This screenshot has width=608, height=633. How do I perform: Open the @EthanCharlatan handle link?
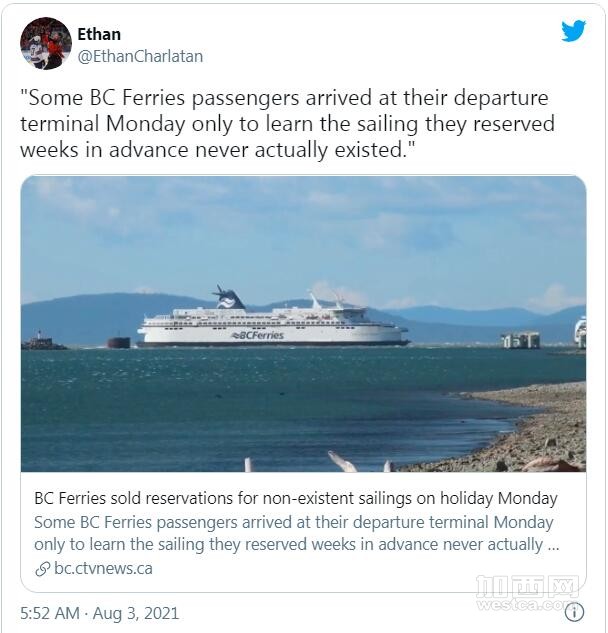(140, 56)
